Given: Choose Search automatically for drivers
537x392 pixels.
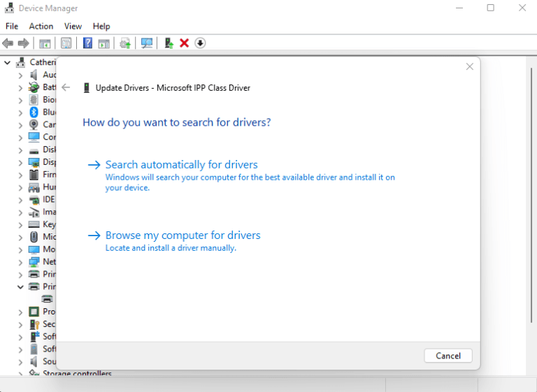Looking at the screenshot, I should coord(181,165).
